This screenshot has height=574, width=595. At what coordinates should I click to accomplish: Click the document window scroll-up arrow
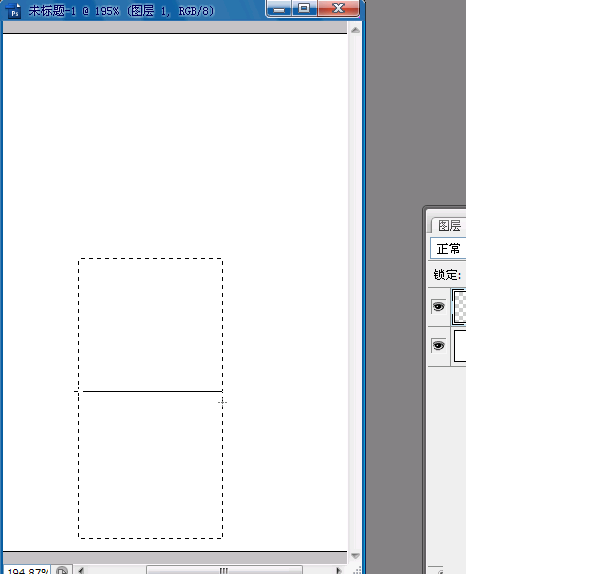[x=355, y=30]
